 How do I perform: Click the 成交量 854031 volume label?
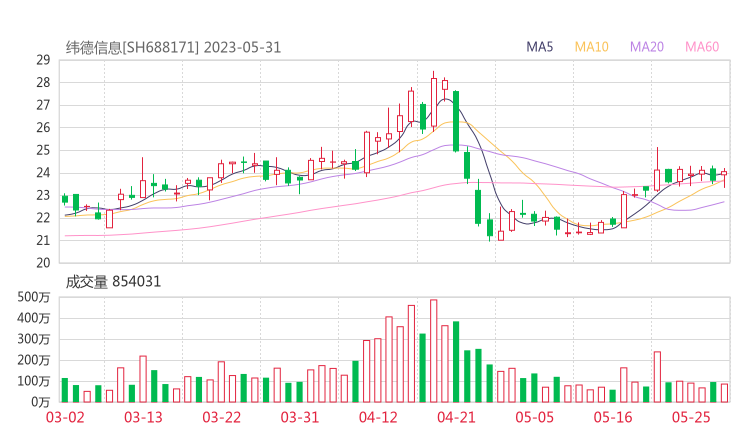(x=113, y=282)
